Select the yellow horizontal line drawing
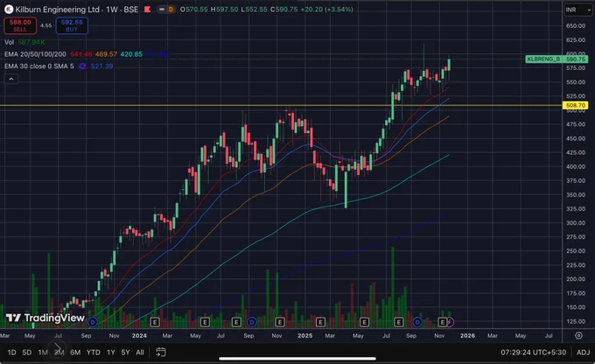Image resolution: width=595 pixels, height=364 pixels. (x=281, y=106)
